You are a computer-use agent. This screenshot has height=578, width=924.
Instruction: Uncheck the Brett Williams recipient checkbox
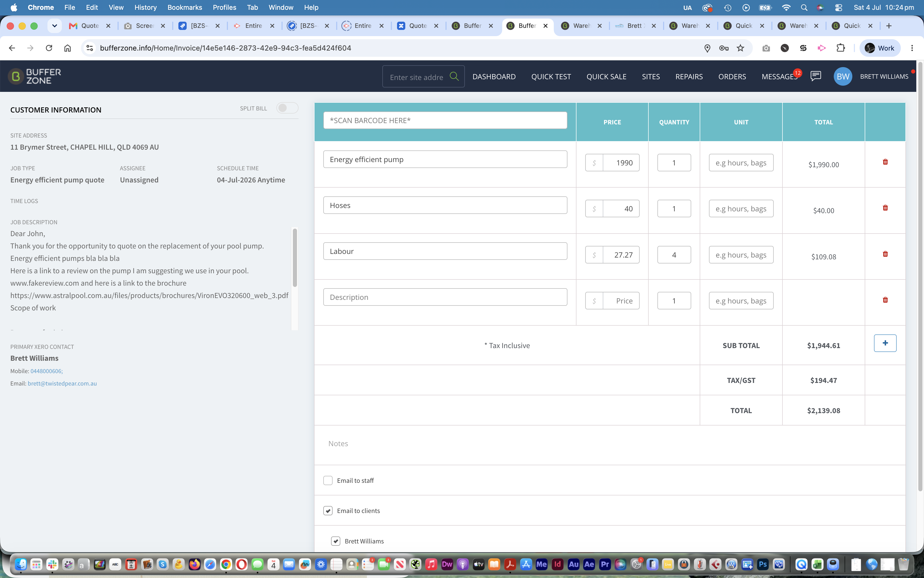335,541
